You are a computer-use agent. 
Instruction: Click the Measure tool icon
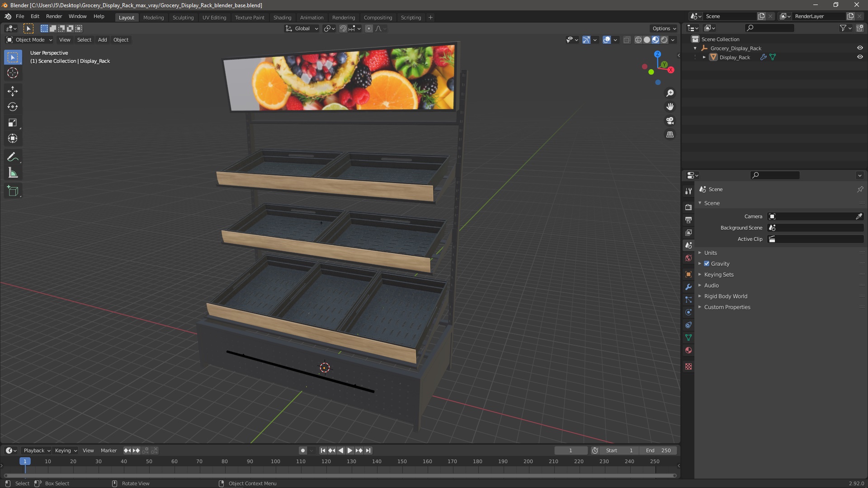tap(13, 174)
